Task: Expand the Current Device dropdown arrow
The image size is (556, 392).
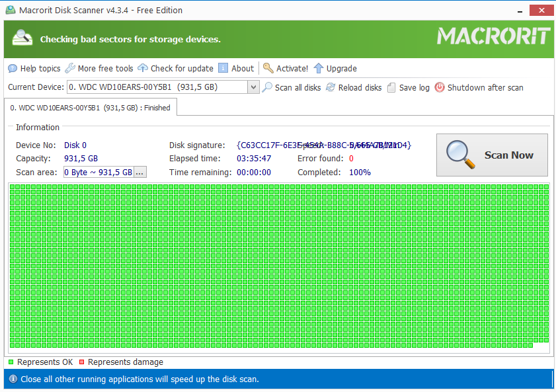Action: pos(253,87)
